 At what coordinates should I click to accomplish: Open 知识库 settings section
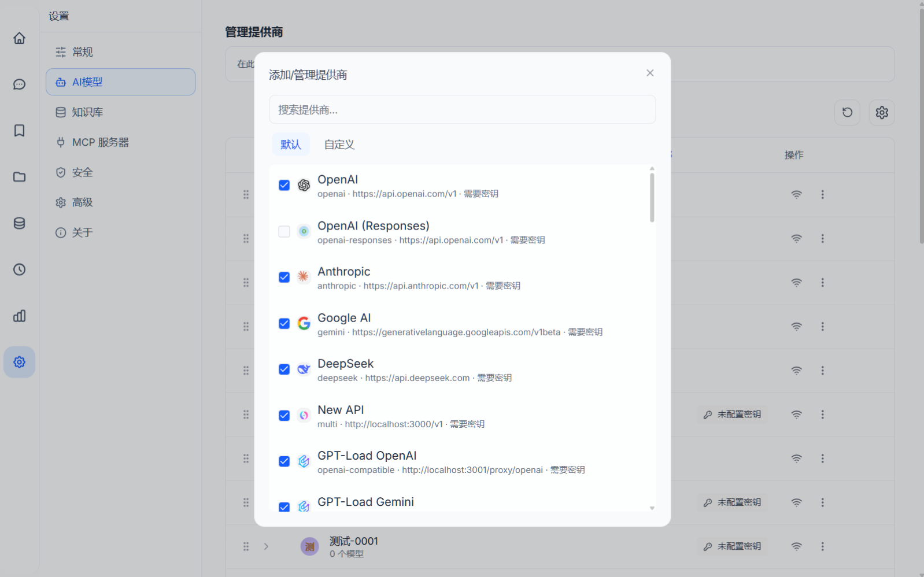point(87,112)
